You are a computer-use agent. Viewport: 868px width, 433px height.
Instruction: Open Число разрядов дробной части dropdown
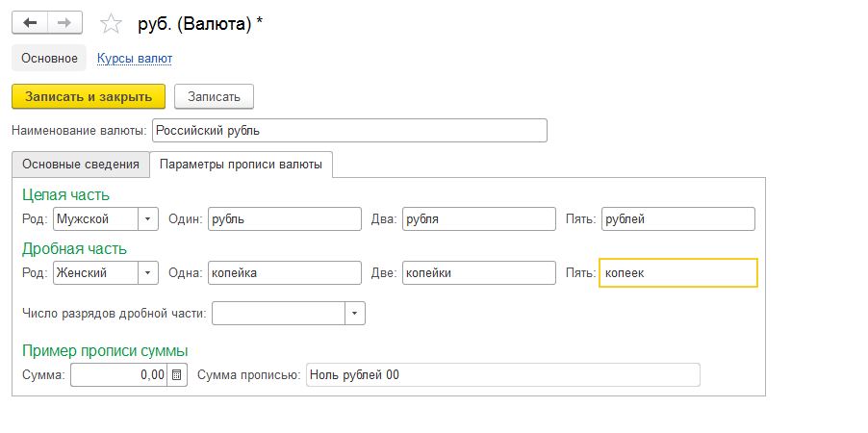click(x=355, y=314)
